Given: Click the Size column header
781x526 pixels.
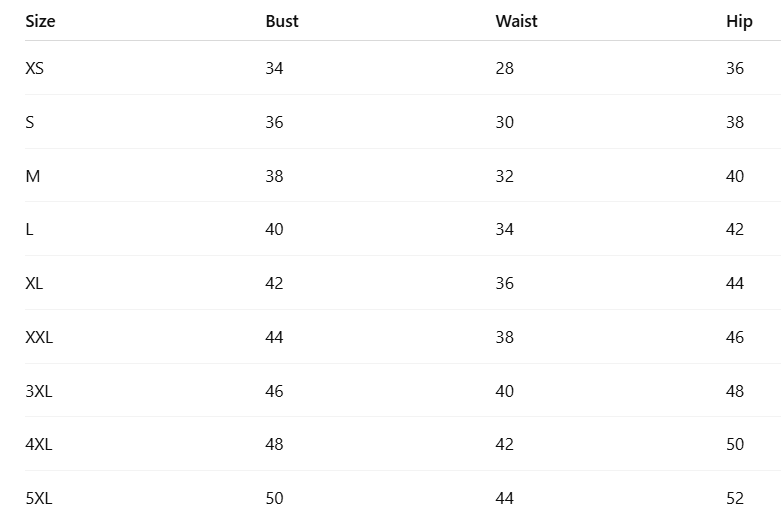Looking at the screenshot, I should click(x=40, y=21).
